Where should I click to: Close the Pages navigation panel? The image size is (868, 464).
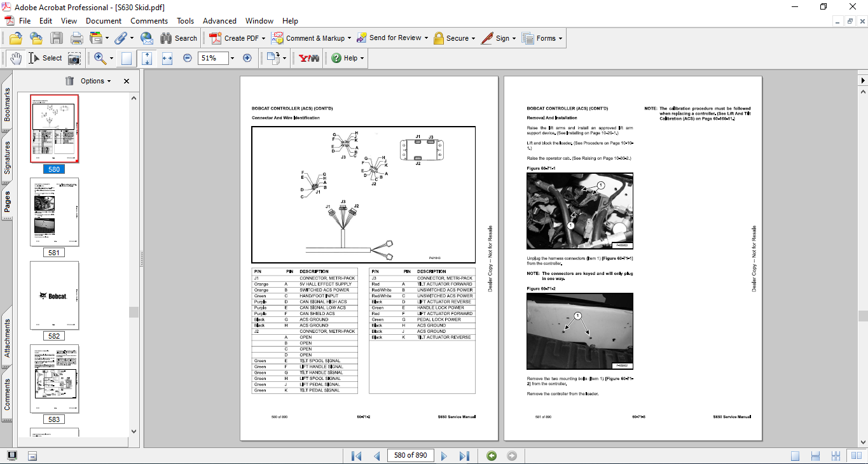(x=127, y=81)
